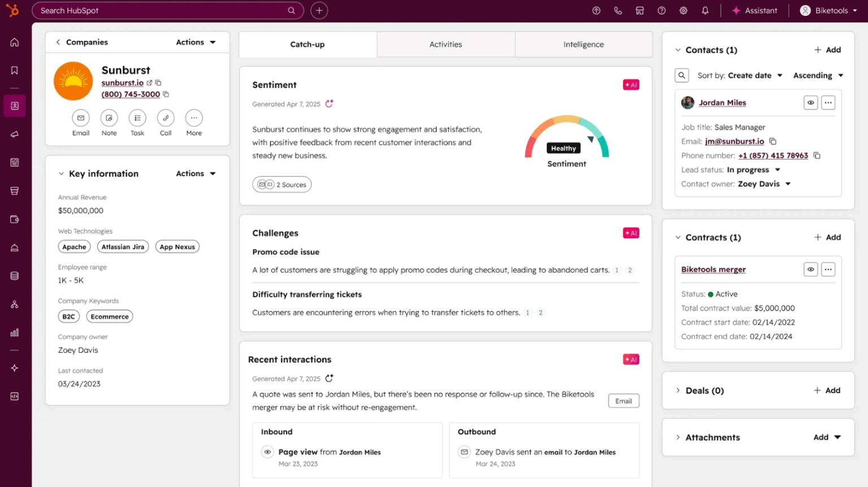
Task: Preview the Biketools merger contract
Action: click(x=811, y=269)
